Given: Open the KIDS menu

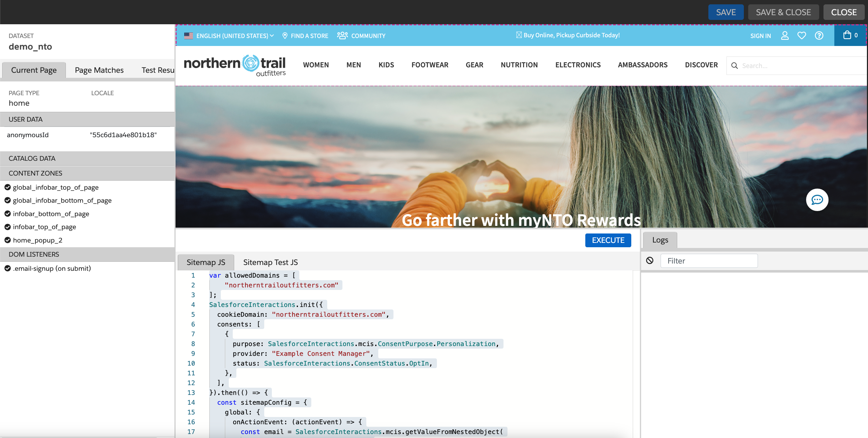Looking at the screenshot, I should [x=386, y=65].
